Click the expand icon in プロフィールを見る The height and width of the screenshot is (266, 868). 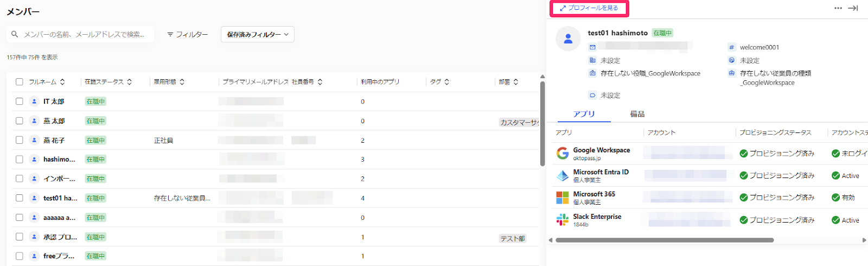[563, 8]
